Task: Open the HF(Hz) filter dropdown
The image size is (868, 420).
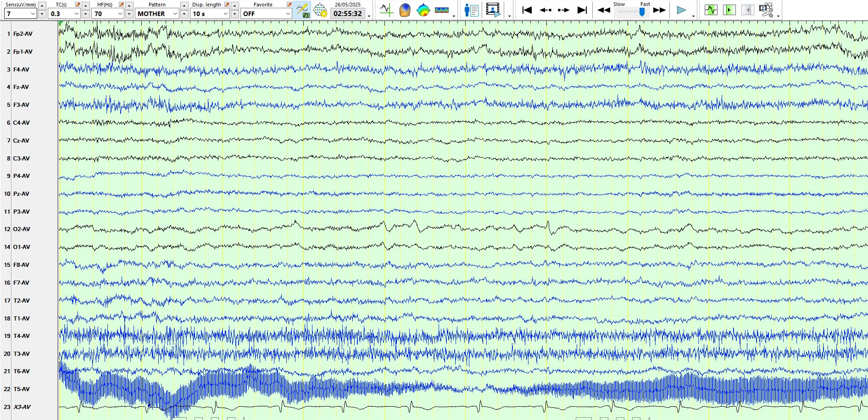Action: 120,14
